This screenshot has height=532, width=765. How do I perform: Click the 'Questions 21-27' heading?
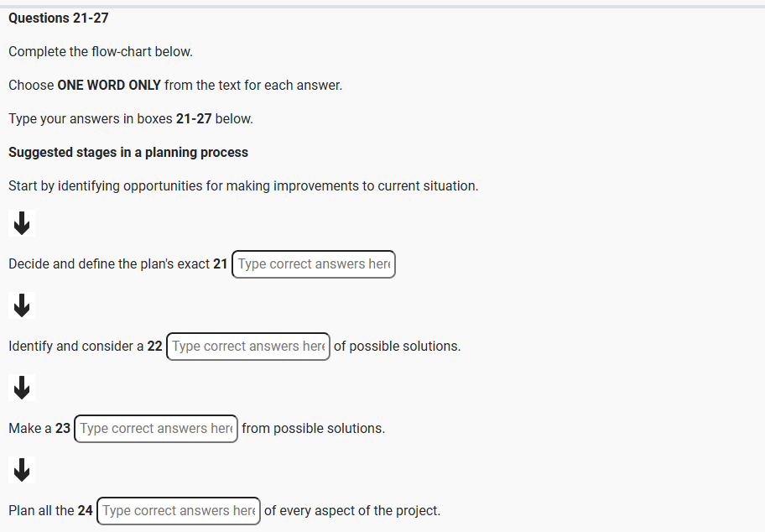pos(59,18)
